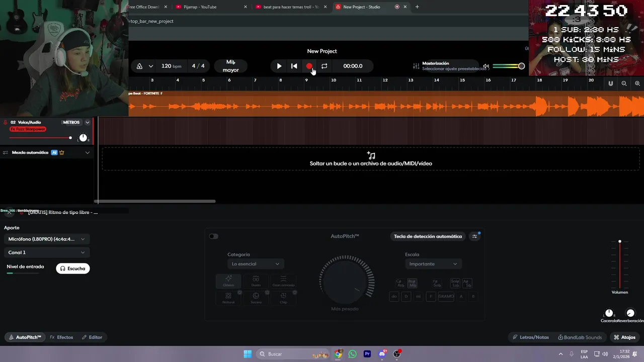Open the Micrófono (L80PRO) input dropdown
Screen dimensions: 644x362
(x=46, y=239)
